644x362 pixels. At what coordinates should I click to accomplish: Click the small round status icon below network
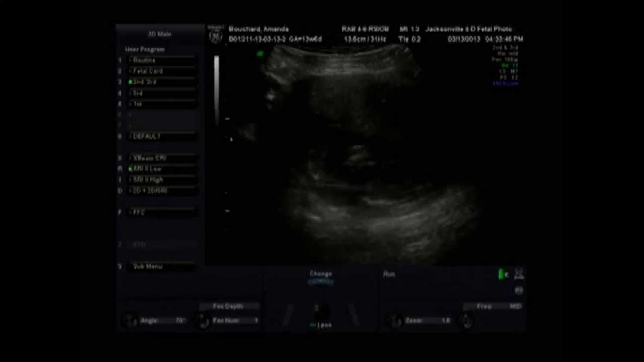(x=520, y=290)
